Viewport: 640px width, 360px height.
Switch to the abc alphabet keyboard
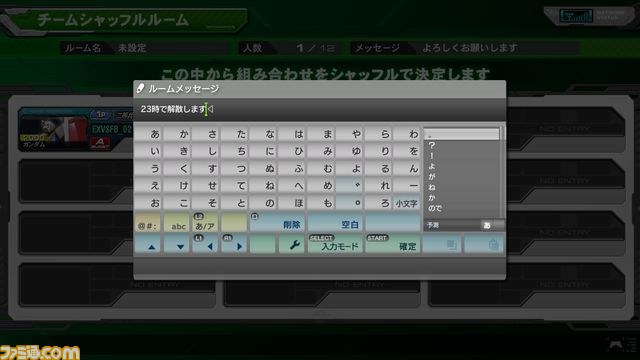pos(176,222)
